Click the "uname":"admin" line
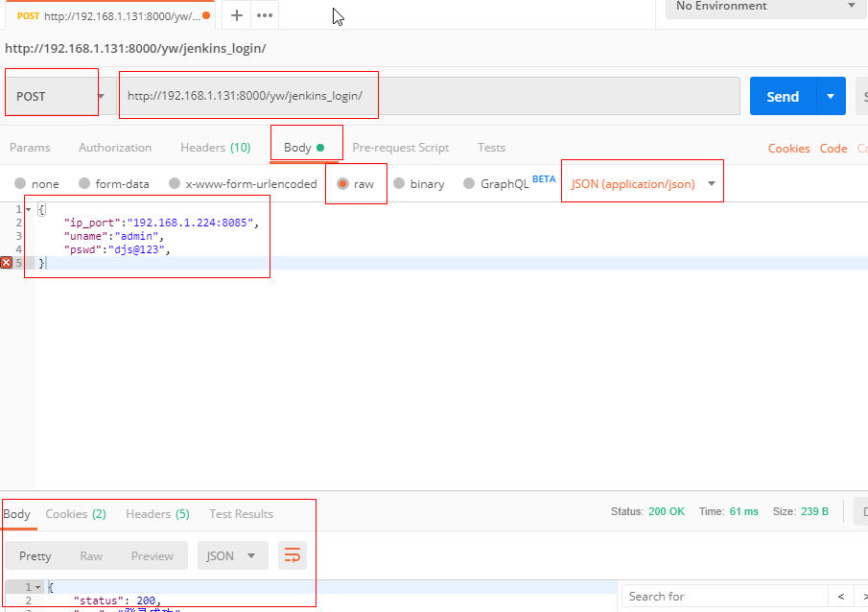 (114, 236)
